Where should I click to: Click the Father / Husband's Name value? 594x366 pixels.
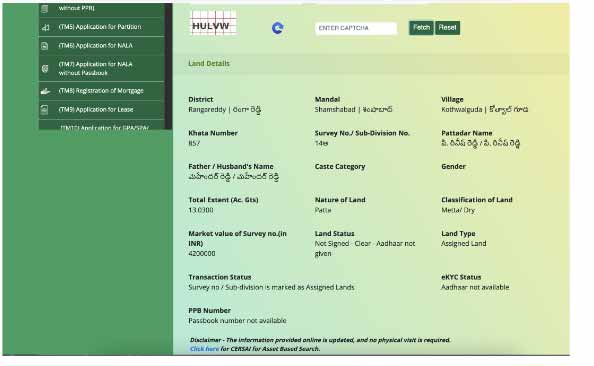tap(233, 177)
